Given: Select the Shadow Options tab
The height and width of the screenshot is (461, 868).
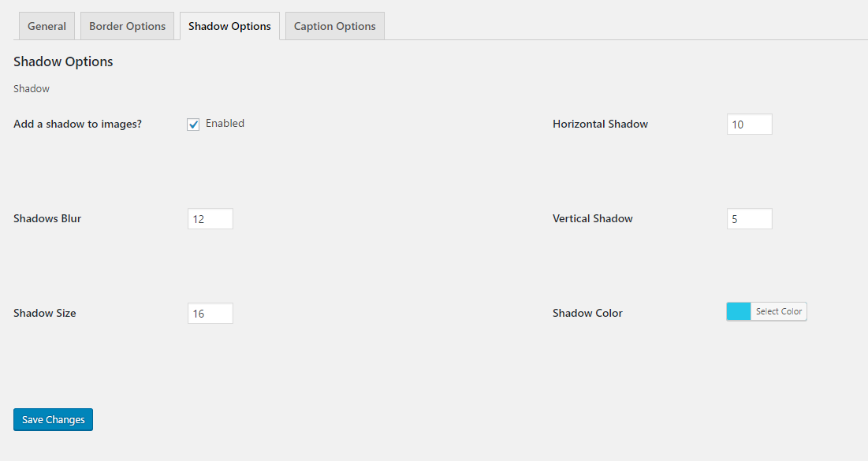Looking at the screenshot, I should [x=229, y=26].
